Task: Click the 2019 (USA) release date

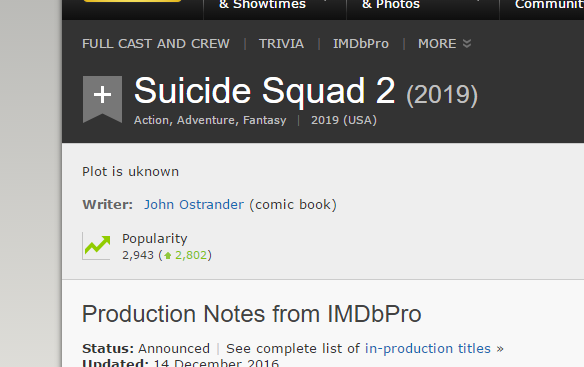Action: click(344, 120)
